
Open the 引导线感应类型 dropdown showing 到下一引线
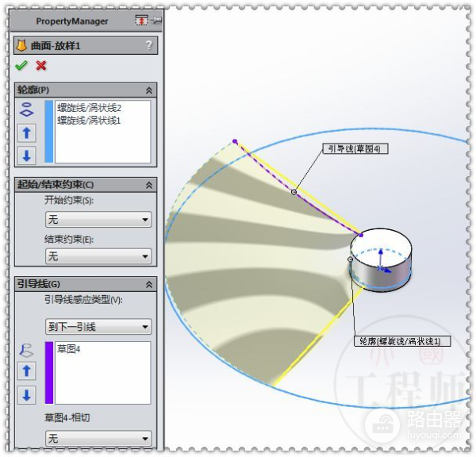[98, 327]
